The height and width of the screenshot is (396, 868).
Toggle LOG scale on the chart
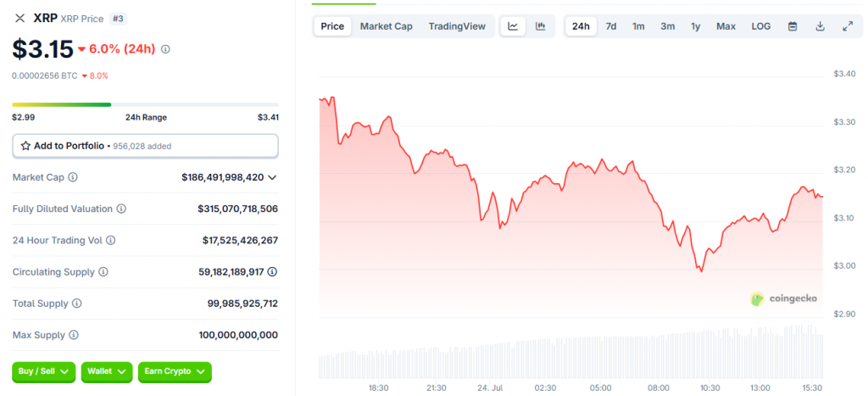760,26
